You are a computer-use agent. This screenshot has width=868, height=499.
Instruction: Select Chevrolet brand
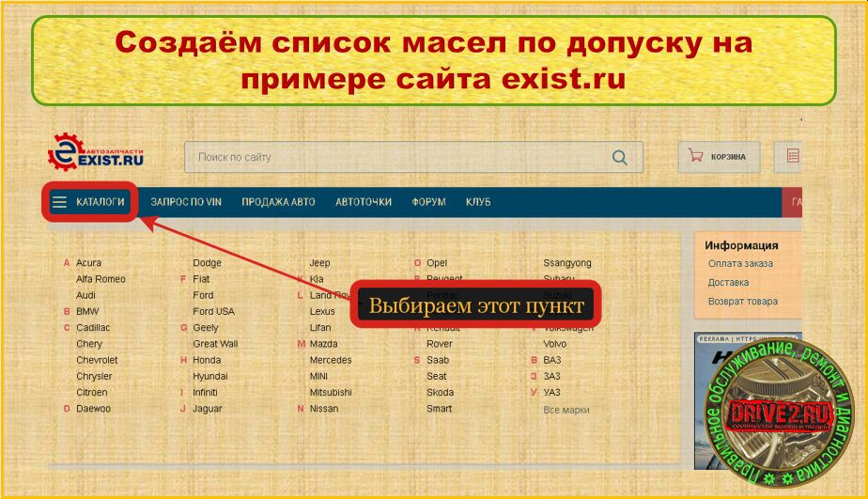point(97,360)
